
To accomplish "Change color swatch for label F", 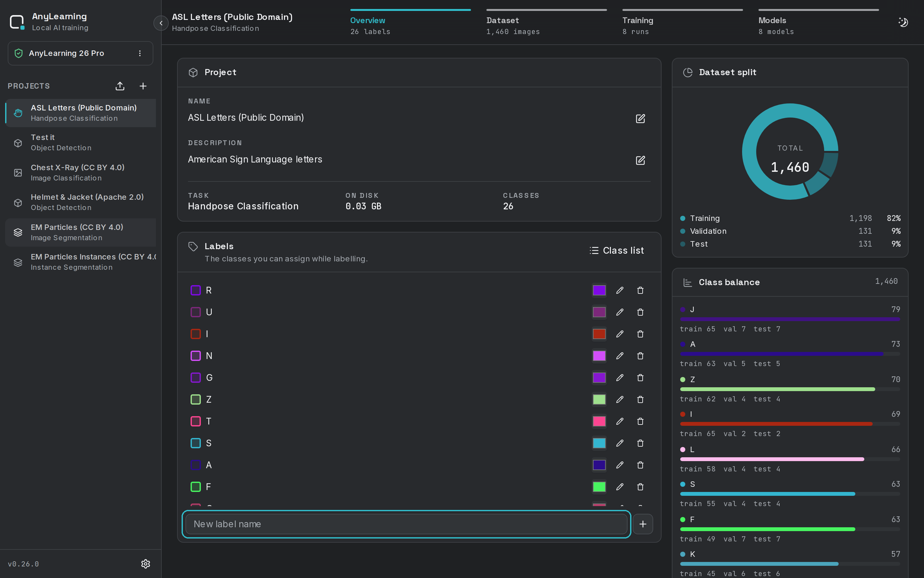I will (x=599, y=486).
